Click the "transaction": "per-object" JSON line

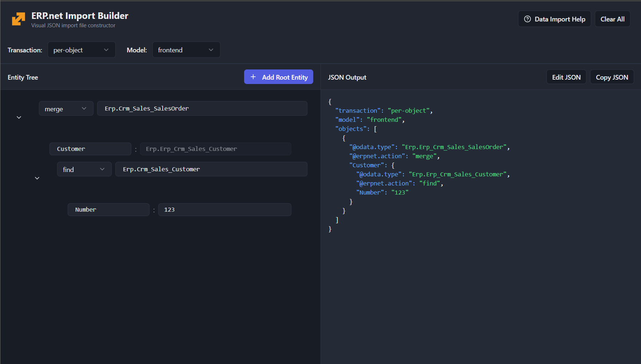point(384,111)
